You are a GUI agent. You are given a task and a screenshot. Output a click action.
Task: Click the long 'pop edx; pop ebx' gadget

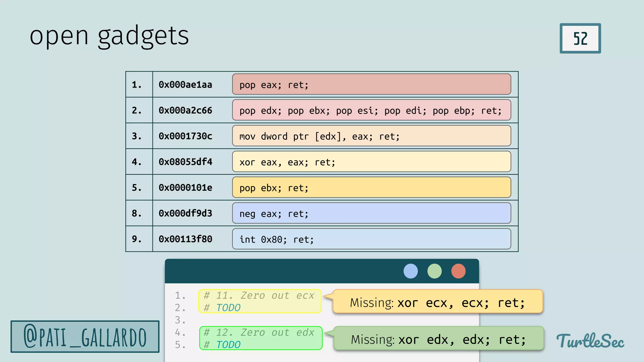(x=371, y=110)
